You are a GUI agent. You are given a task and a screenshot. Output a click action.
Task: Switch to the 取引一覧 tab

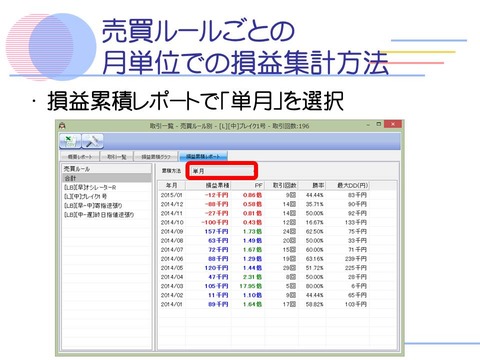117,156
